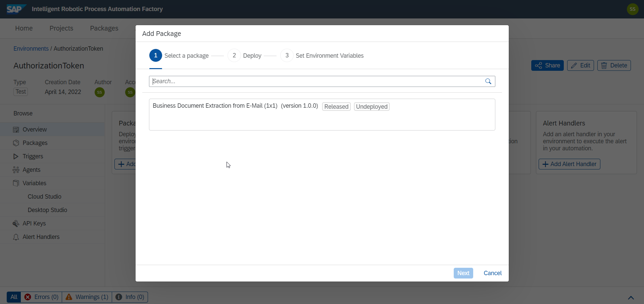Select Triggers in Browse sidebar
Image resolution: width=644 pixels, height=304 pixels.
coord(52,156)
